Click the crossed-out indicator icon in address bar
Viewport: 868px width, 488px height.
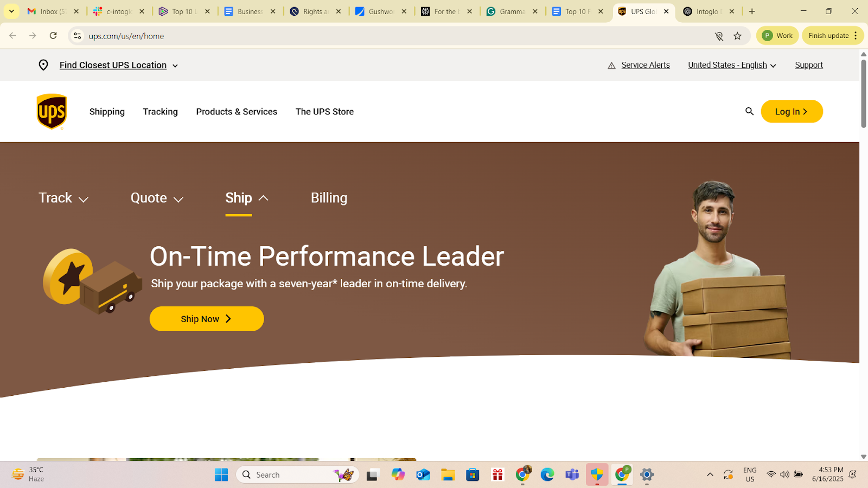tap(719, 36)
